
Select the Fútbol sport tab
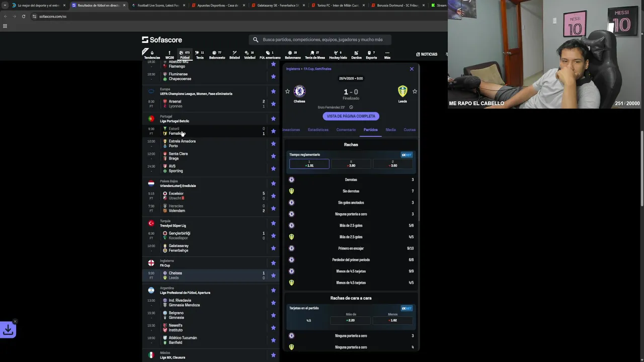(185, 54)
